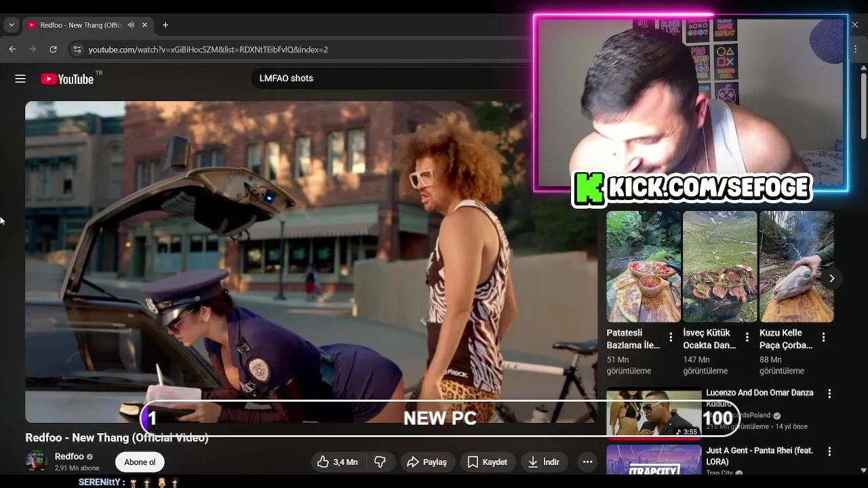Open the Patatesli Bazlama short thumbnail
Viewport: 868px width, 488px height.
pos(644,266)
